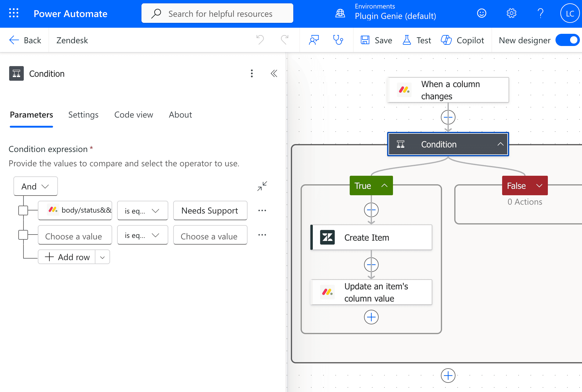Switch to the Code view tab
Screen dimensions: 582x392
(x=134, y=115)
